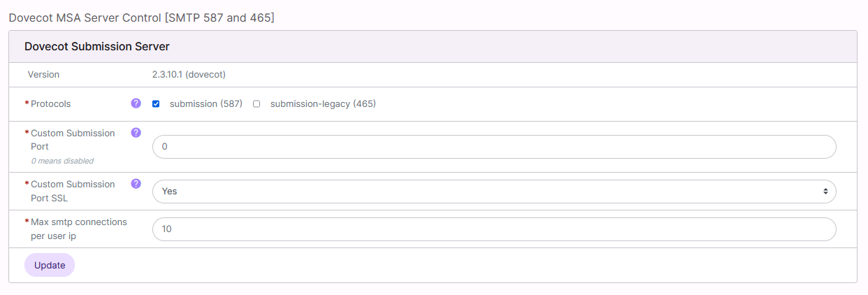
Task: Click the version number 2.3.10.1 (dovecot)
Action: (189, 74)
